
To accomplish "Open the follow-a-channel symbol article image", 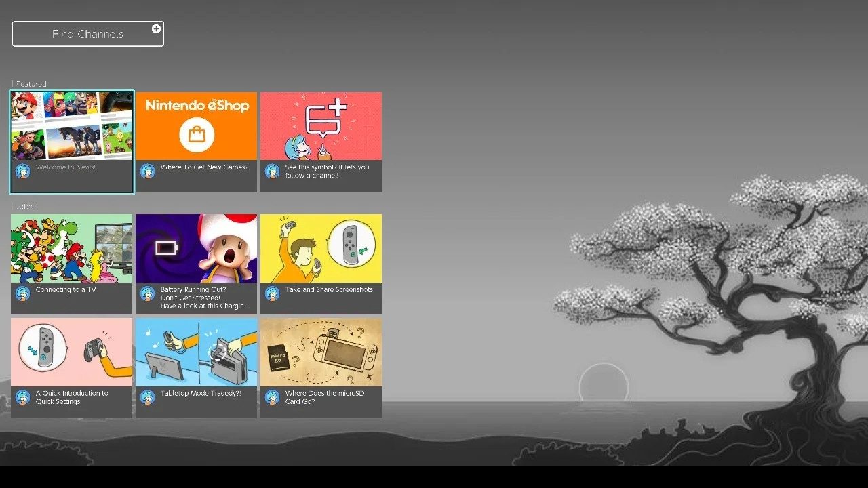I will pos(321,126).
